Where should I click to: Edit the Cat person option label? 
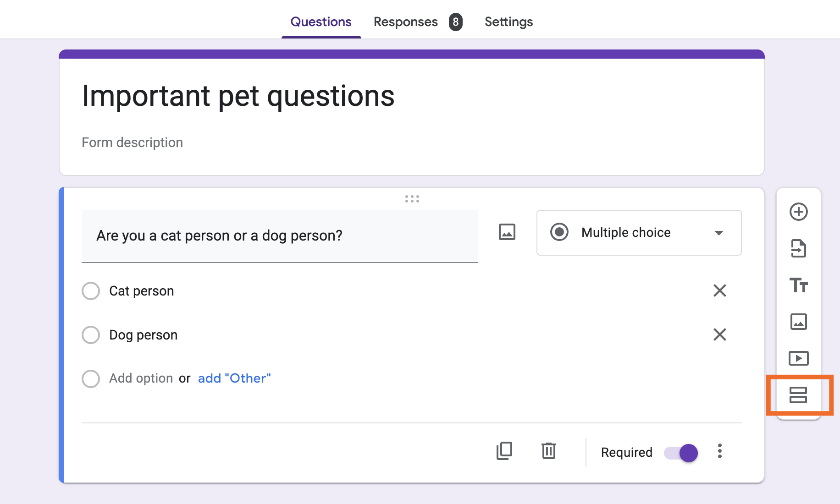[x=141, y=291]
